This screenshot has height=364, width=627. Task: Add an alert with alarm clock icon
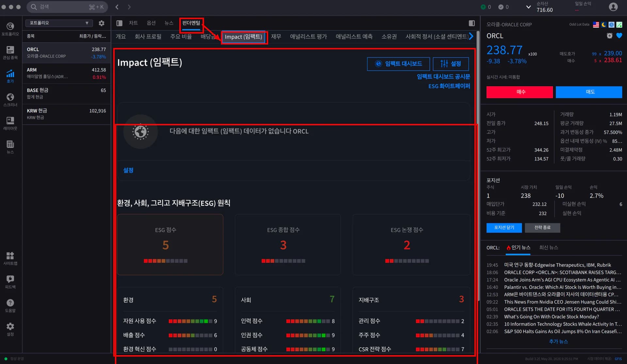610,36
